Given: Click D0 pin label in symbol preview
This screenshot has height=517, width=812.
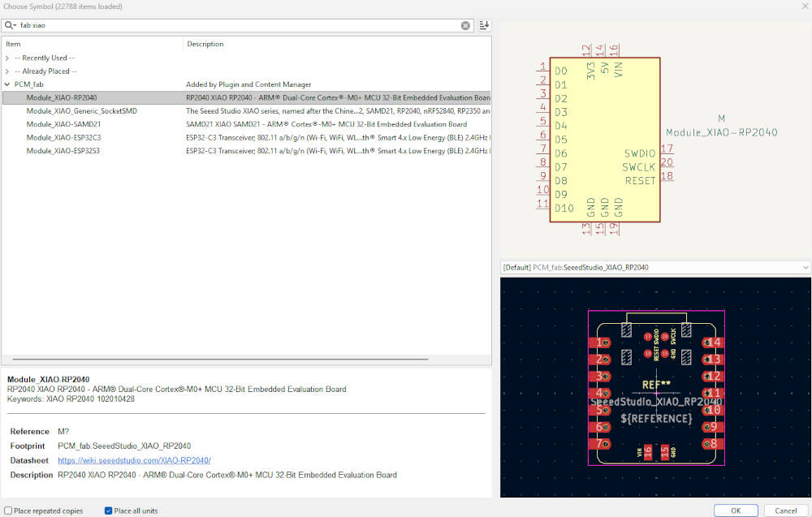Looking at the screenshot, I should pyautogui.click(x=561, y=71).
